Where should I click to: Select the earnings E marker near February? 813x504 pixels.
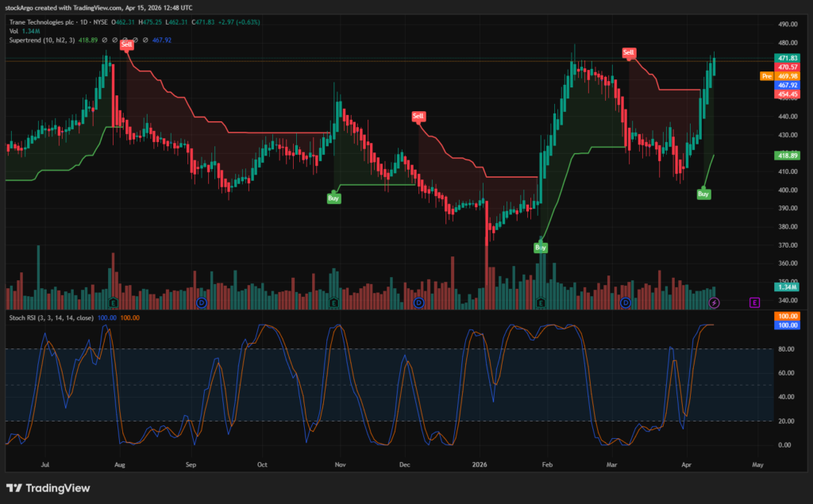(x=541, y=302)
